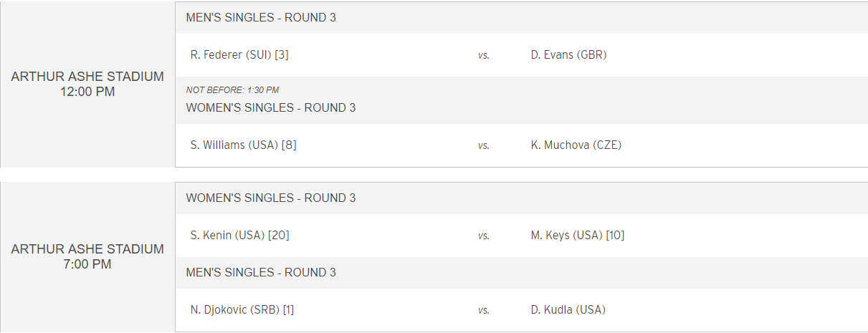Image resolution: width=868 pixels, height=333 pixels.
Task: Click the 12:00 PM time text
Action: coord(87,92)
